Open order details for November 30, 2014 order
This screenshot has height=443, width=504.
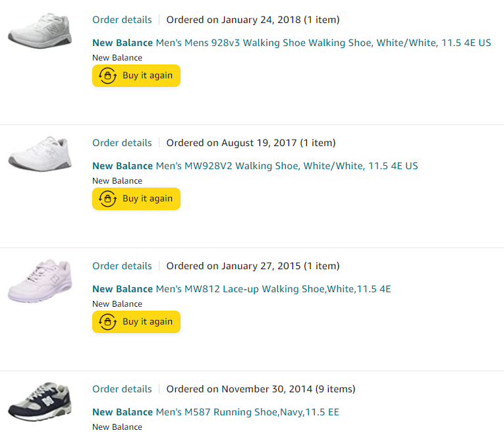click(x=122, y=389)
